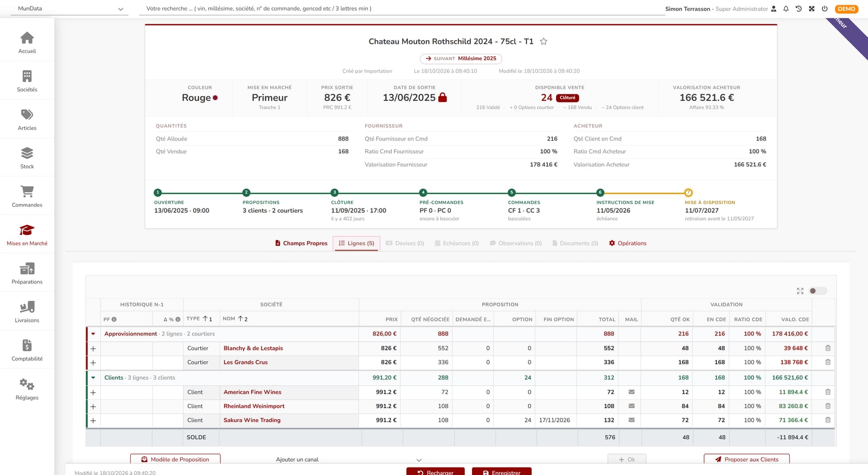The width and height of the screenshot is (868, 475).
Task: Click timeline step 5 Commandes marker
Action: (x=512, y=193)
